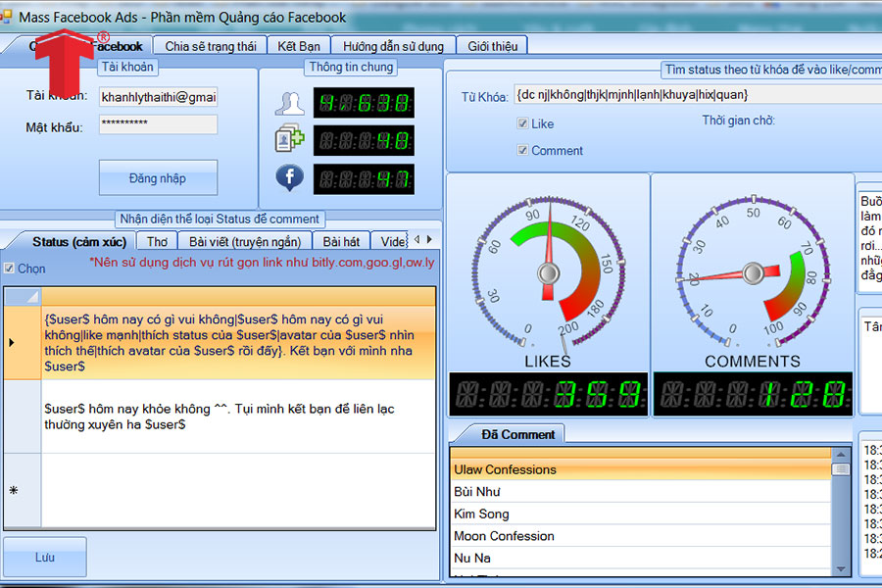
Task: Select the Status (cảm xúc) tab
Action: click(79, 241)
